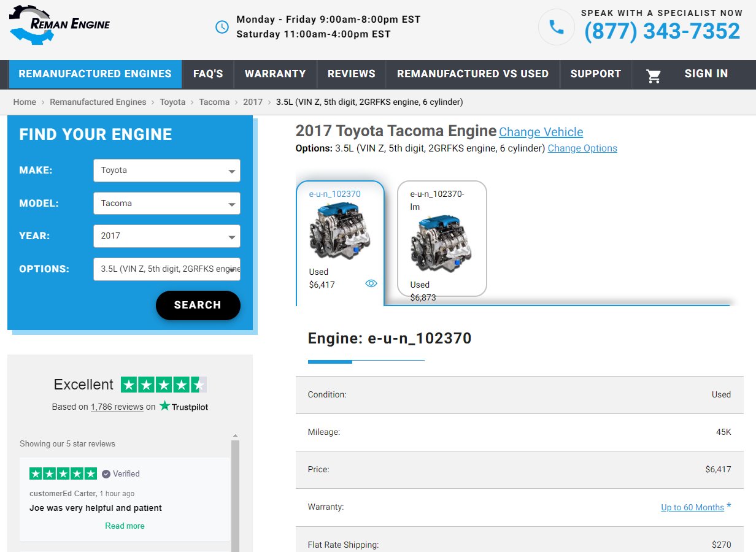Select the e-u-n_102370 engine card
The height and width of the screenshot is (552, 756).
[340, 243]
